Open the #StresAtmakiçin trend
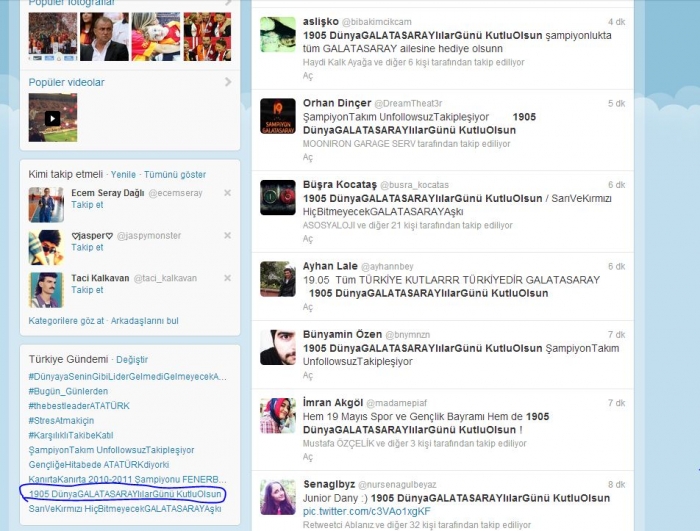700x531 pixels. [x=61, y=421]
